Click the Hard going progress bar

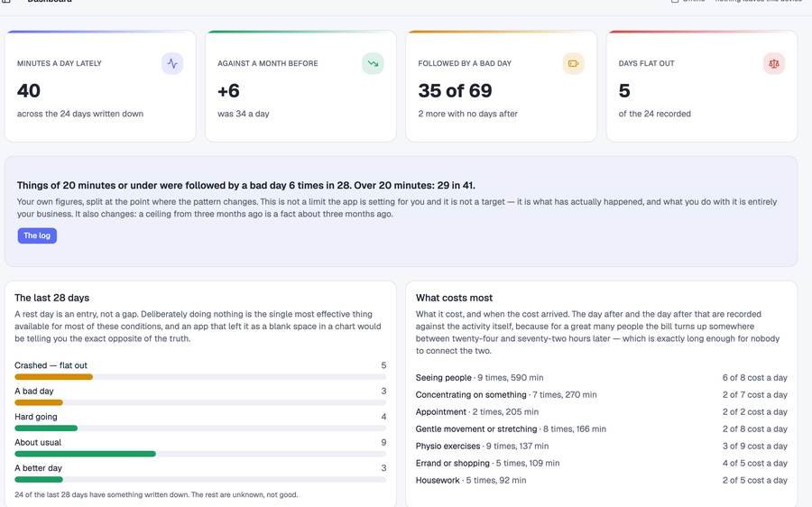point(200,429)
